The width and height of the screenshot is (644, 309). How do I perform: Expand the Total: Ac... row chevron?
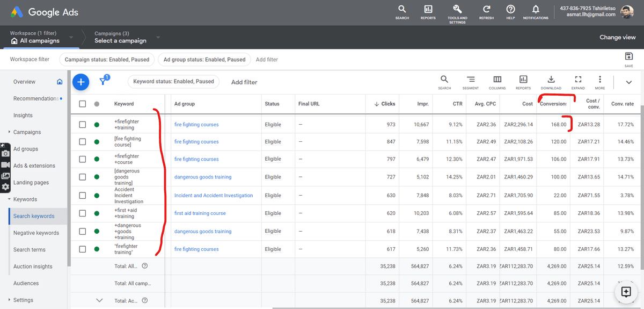click(x=99, y=300)
